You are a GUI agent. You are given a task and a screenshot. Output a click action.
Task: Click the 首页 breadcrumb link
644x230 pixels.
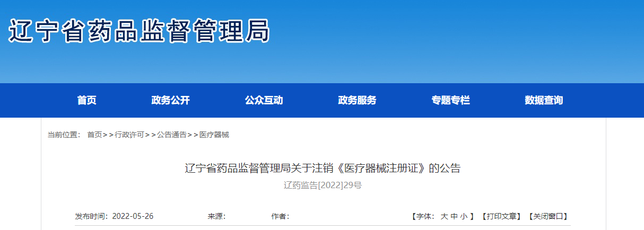point(94,135)
